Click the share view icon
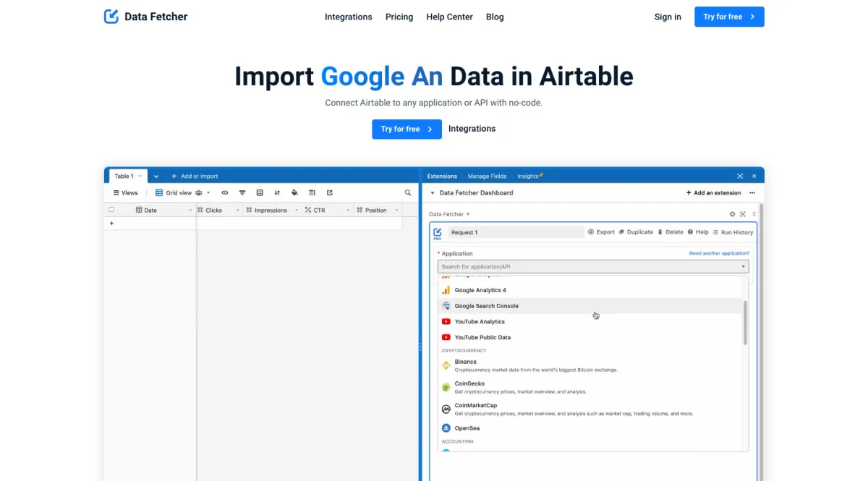 330,193
